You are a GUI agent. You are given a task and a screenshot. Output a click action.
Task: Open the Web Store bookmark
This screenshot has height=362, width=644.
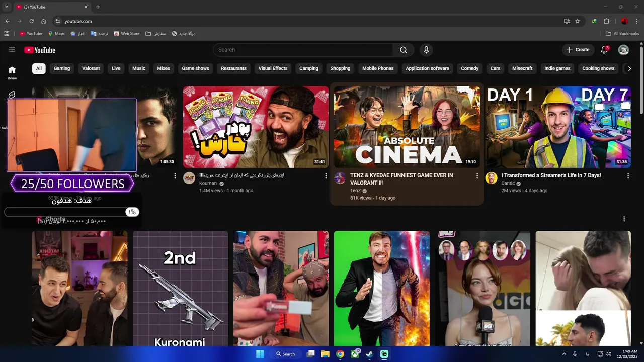click(127, 34)
